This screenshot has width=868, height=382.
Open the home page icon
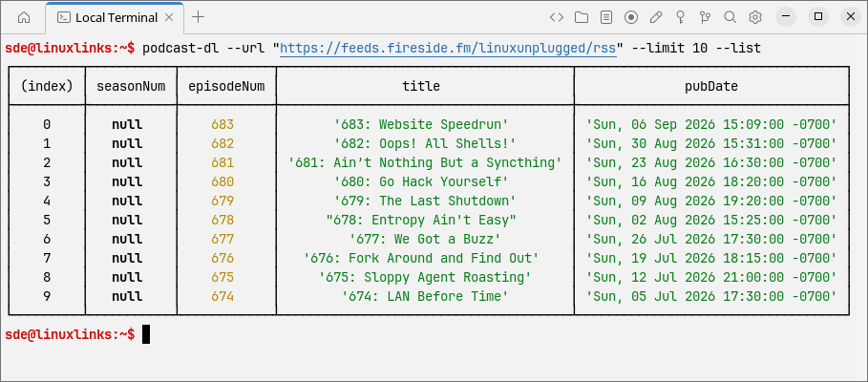24,18
